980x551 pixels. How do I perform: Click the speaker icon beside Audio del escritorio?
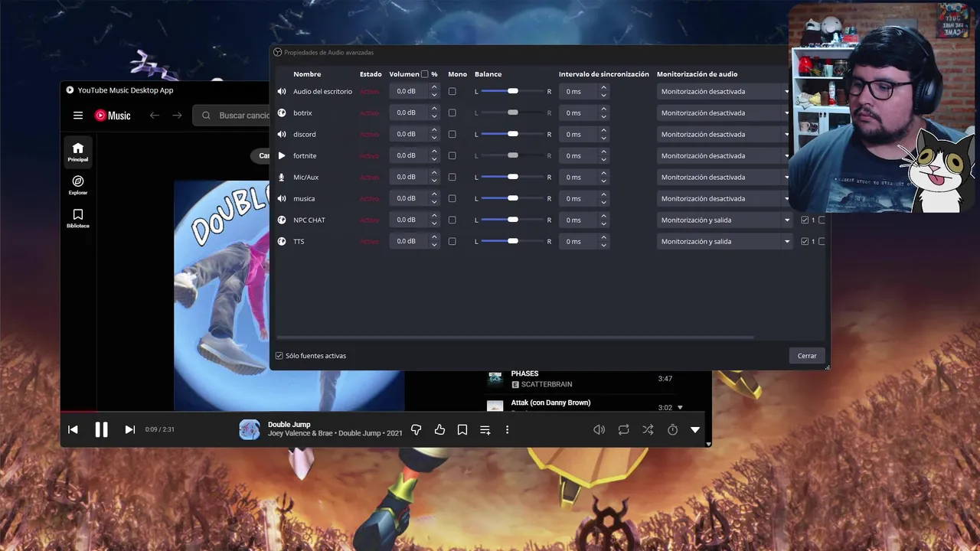(x=282, y=91)
